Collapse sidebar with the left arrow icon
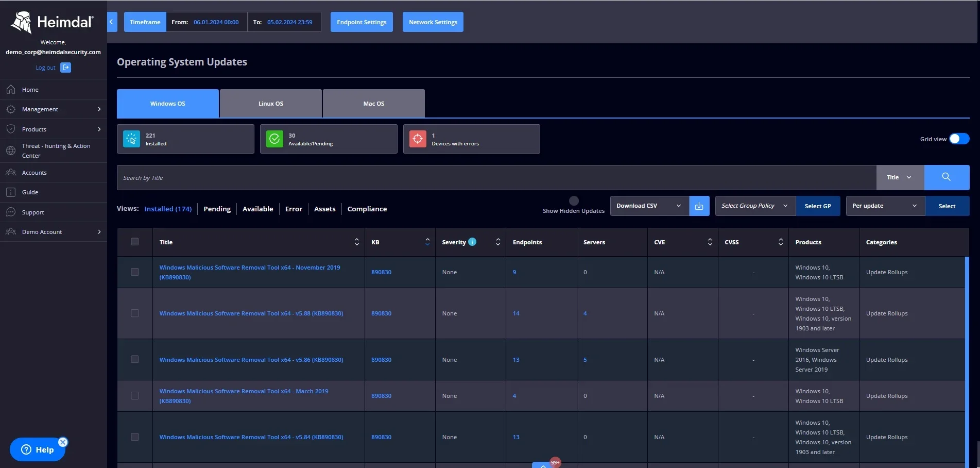This screenshot has height=468, width=980. pos(112,22)
